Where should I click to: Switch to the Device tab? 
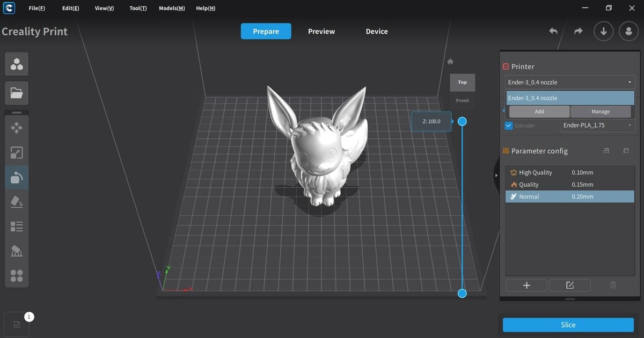pos(377,31)
